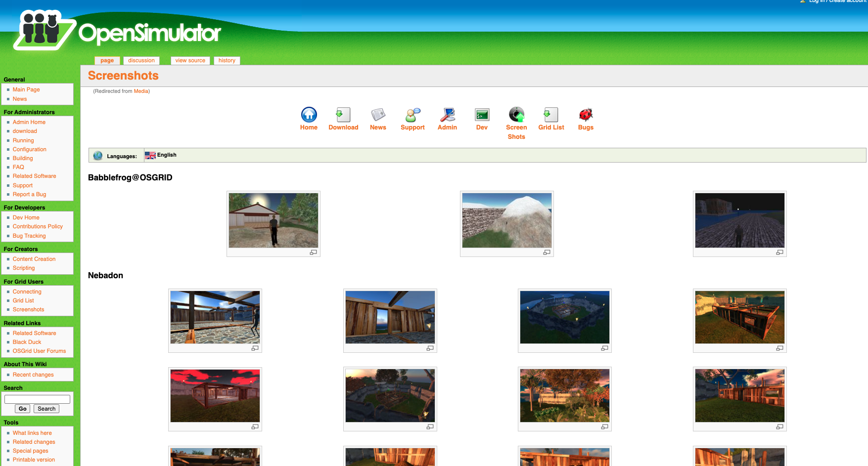Viewport: 868px width, 466px height.
Task: Open the Screenshots sidebar link
Action: 29,309
